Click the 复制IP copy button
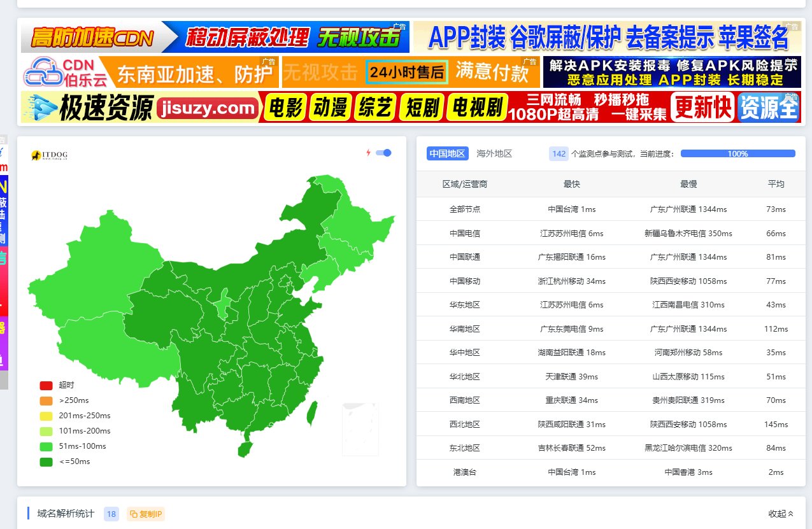The image size is (812, 529). coord(146,514)
